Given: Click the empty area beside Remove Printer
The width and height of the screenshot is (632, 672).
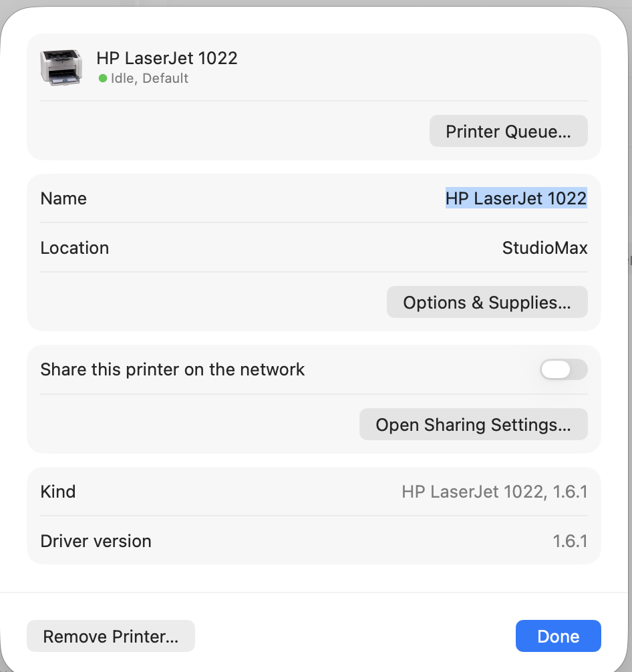Looking at the screenshot, I should click(x=354, y=636).
